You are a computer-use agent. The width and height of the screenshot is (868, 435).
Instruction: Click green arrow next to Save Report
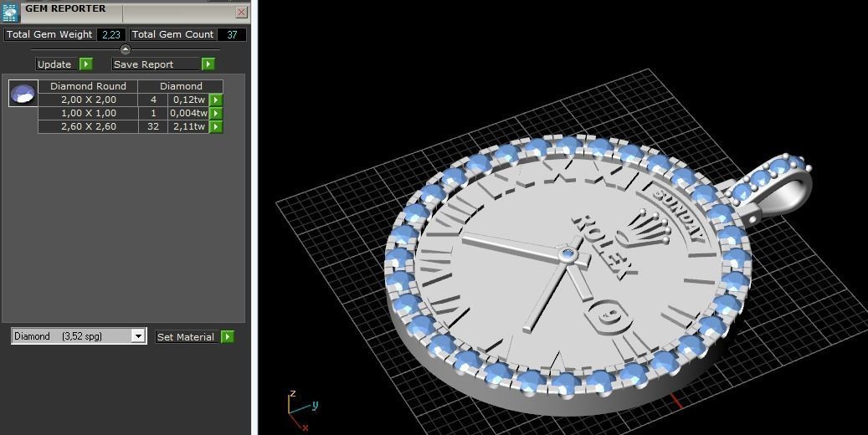(x=208, y=64)
